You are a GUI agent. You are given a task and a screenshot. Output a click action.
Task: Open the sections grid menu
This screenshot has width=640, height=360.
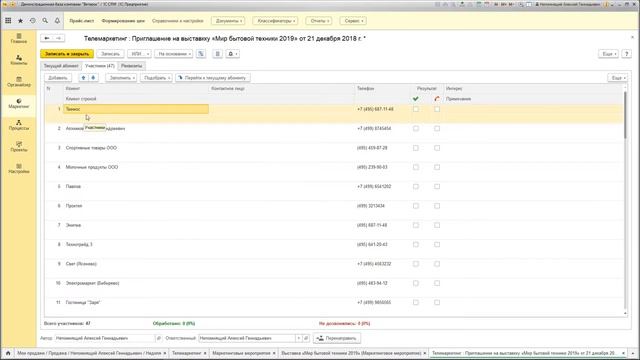tap(8, 20)
